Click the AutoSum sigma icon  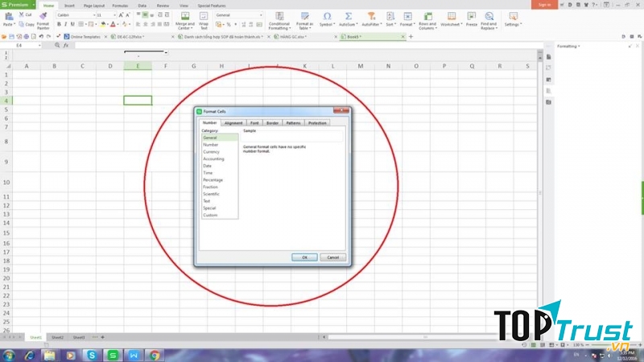tap(349, 16)
